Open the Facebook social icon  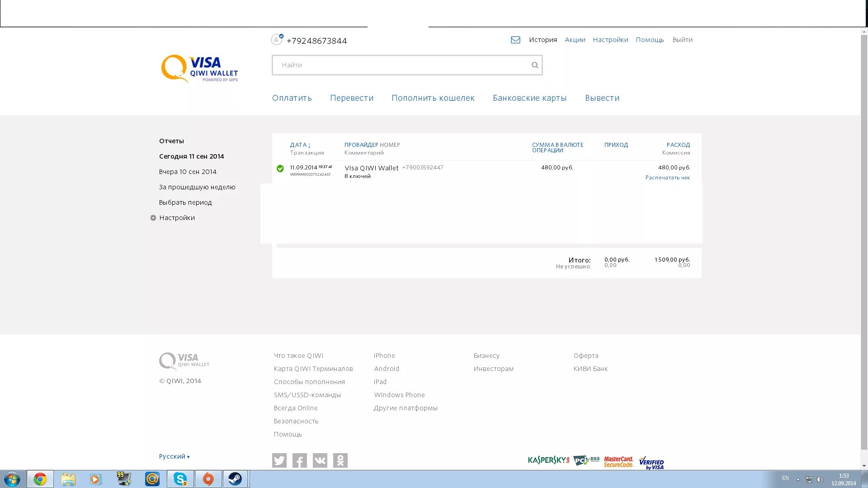click(x=300, y=460)
